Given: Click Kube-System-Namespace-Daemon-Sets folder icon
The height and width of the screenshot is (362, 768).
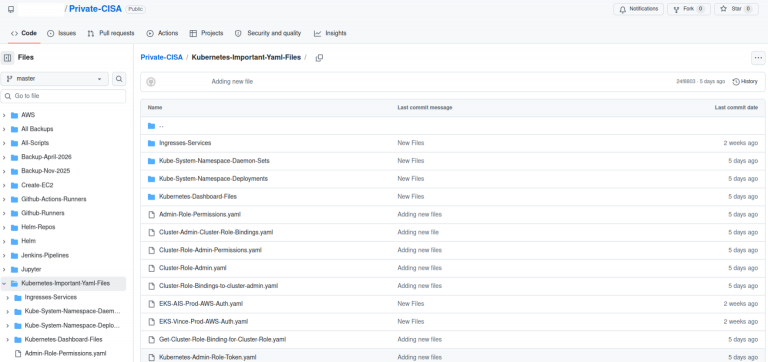Looking at the screenshot, I should tap(151, 161).
